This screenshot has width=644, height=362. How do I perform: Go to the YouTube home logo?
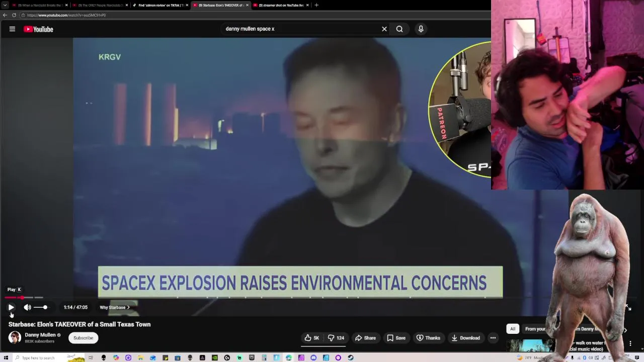coord(38,29)
